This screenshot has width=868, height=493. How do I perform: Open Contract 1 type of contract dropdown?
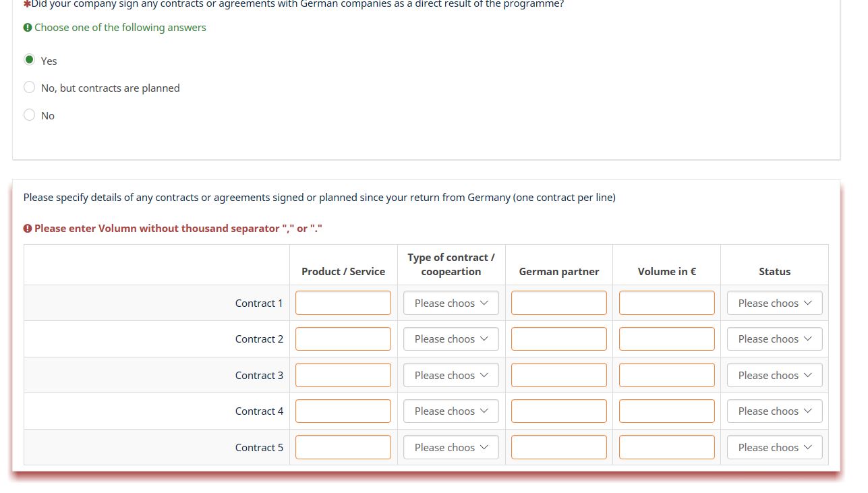(451, 303)
